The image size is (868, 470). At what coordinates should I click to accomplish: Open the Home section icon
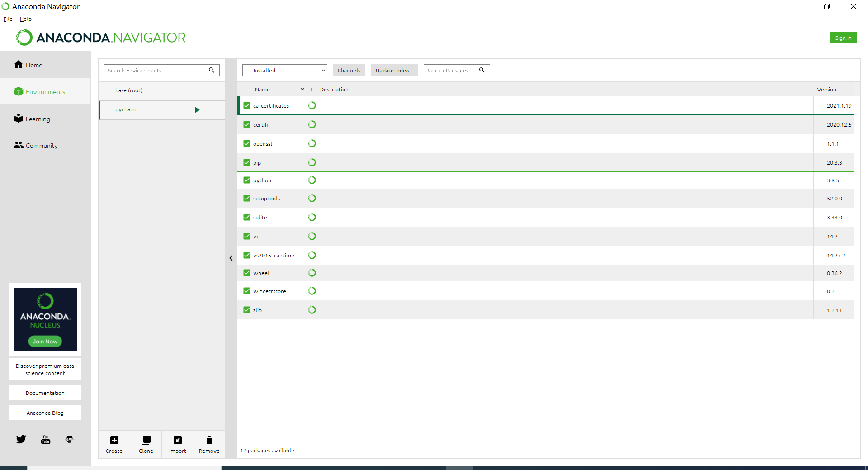coord(18,64)
